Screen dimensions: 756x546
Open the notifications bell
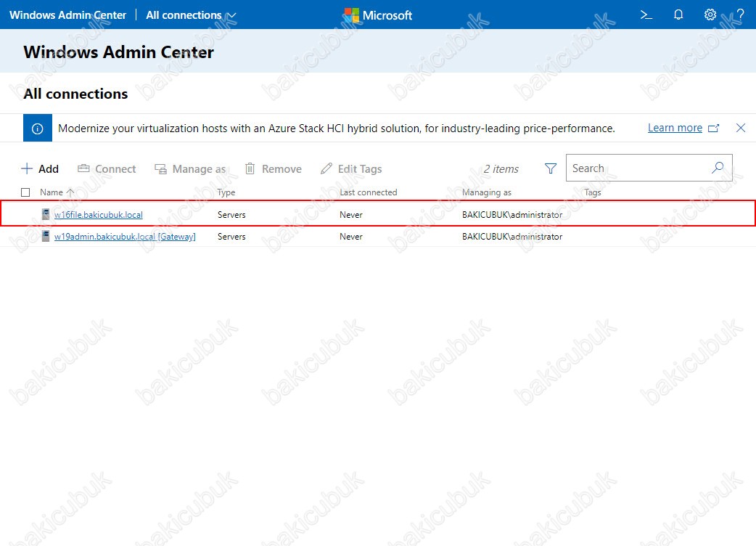point(678,15)
